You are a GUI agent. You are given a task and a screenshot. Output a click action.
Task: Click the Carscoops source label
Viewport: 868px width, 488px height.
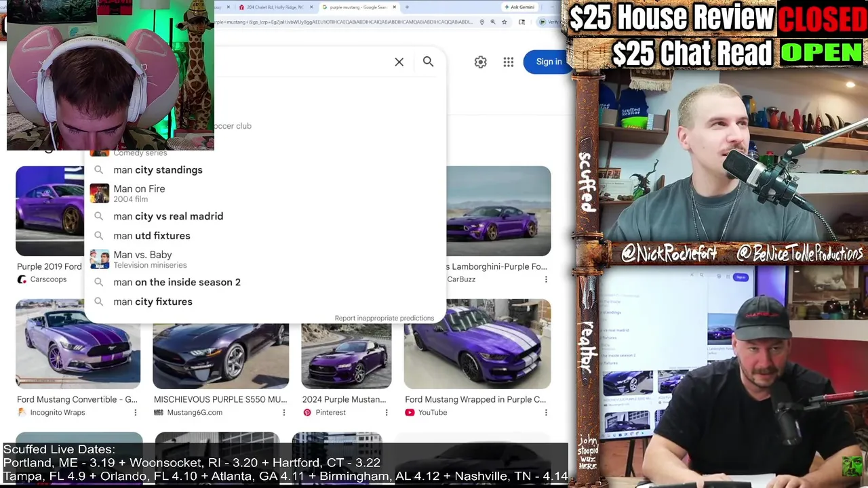click(x=48, y=279)
